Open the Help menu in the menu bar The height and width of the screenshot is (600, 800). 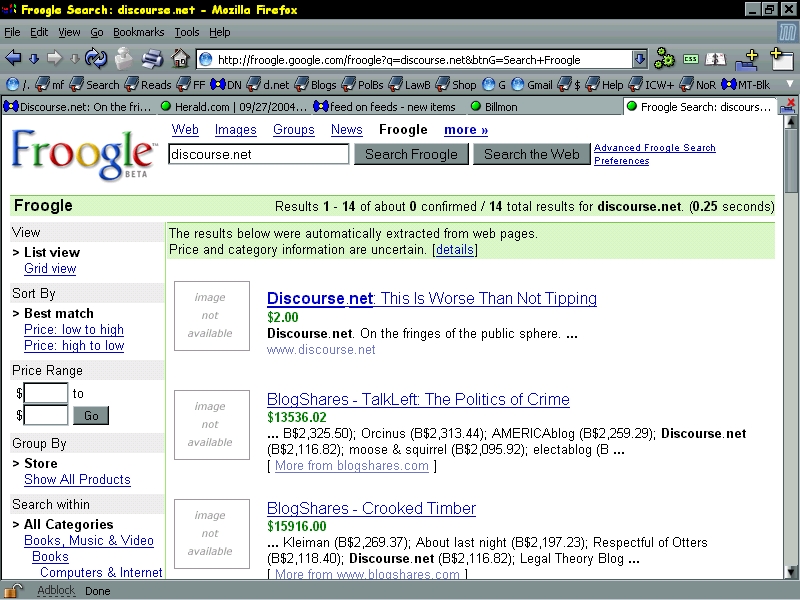pos(220,32)
